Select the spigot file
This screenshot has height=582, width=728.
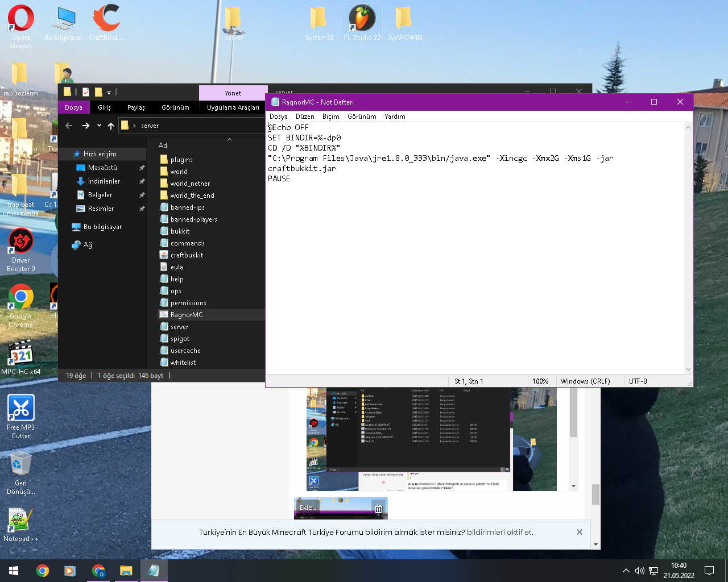click(x=180, y=339)
